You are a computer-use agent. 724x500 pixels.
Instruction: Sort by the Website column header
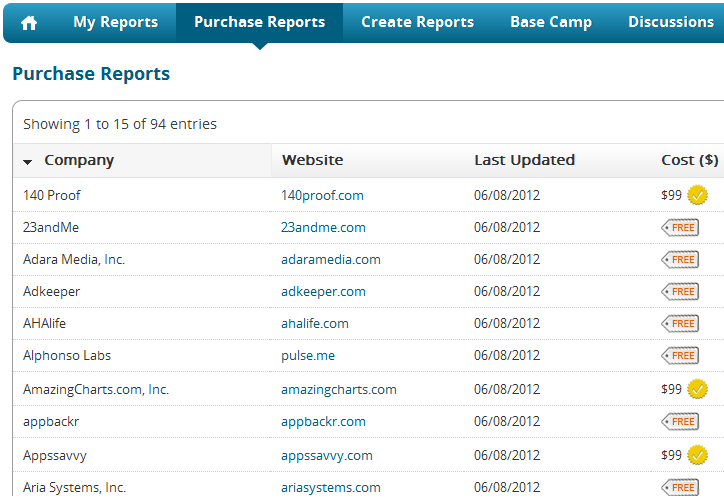pos(313,160)
